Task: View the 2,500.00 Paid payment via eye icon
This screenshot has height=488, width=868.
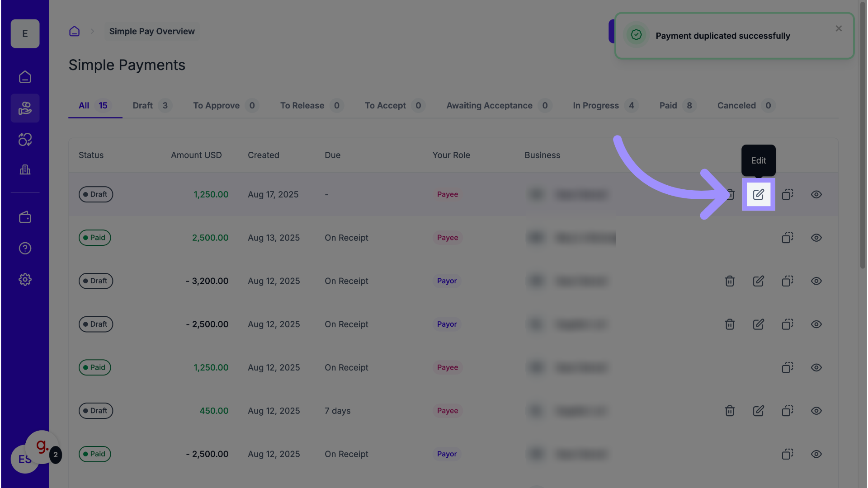Action: 816,238
